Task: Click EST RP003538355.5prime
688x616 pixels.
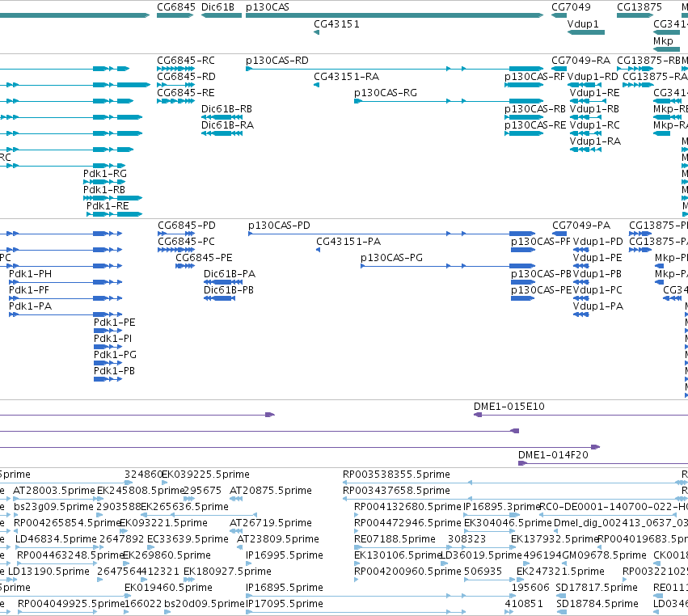Action: 396,475
